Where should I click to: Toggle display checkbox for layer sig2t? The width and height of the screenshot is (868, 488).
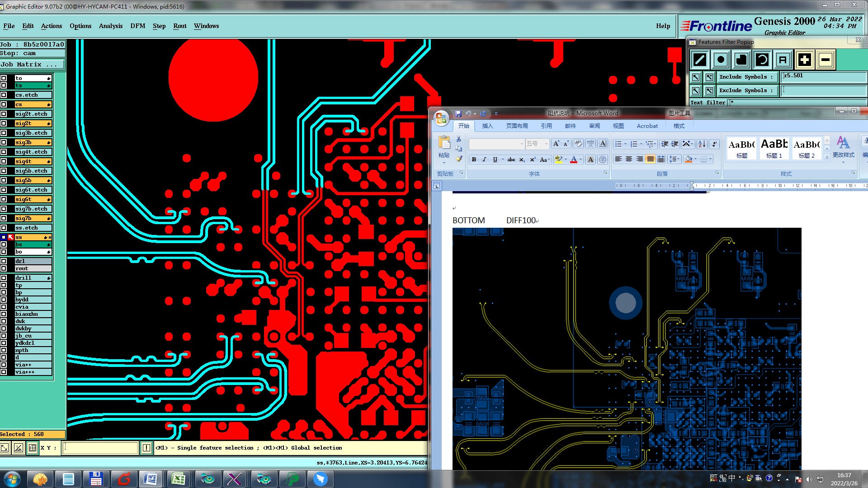point(4,123)
